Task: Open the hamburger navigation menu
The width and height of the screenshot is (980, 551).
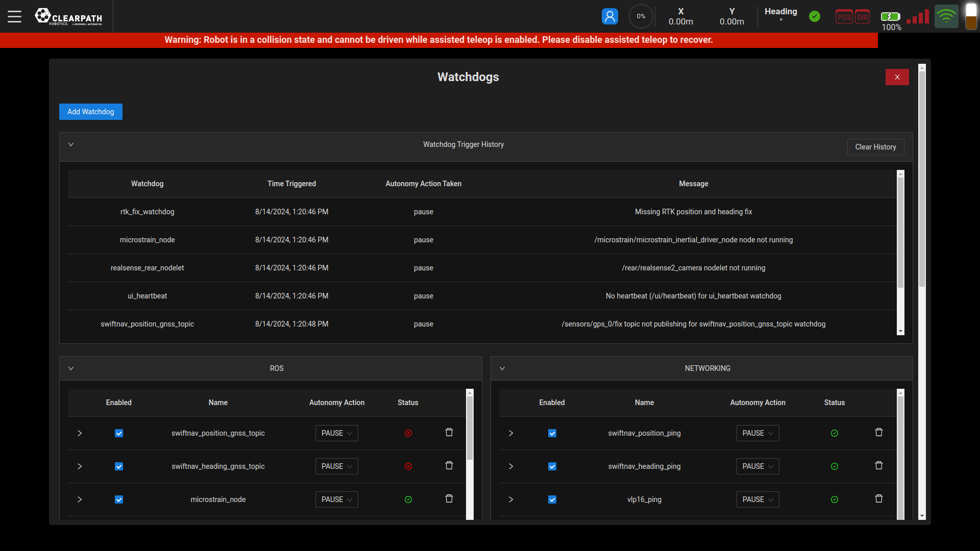Action: pyautogui.click(x=14, y=16)
